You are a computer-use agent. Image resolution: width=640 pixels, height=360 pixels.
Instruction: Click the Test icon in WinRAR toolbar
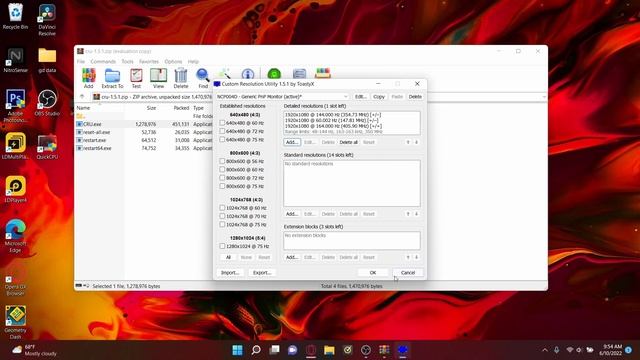[136, 78]
